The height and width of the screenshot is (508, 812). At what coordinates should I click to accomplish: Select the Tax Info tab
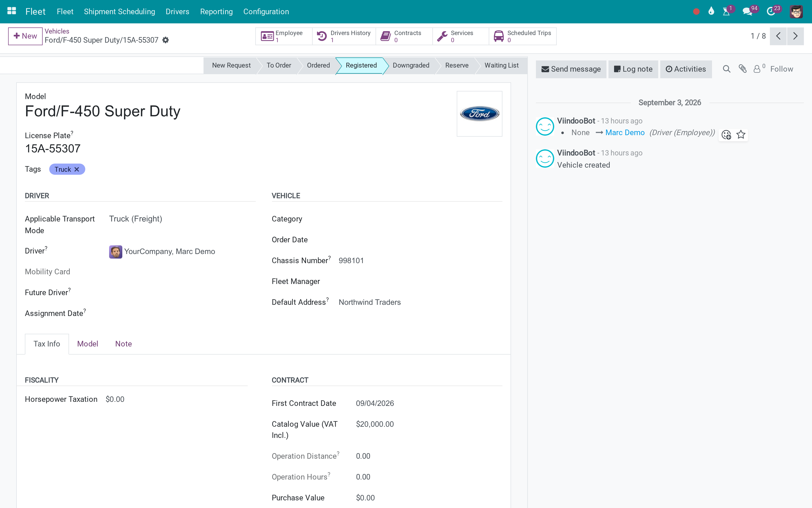click(x=47, y=344)
